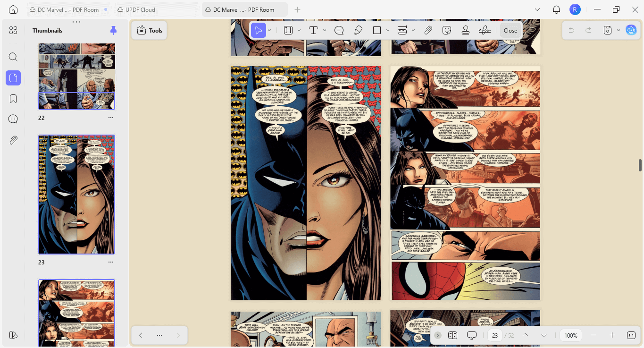Expand the Save options dropdown arrow

pos(619,31)
